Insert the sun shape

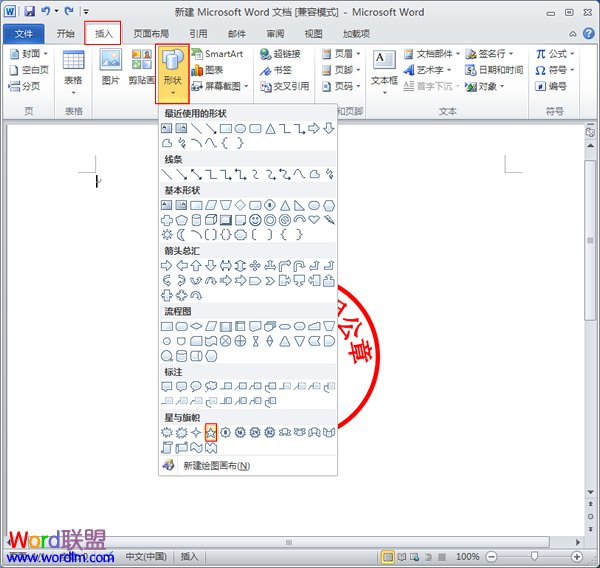[167, 234]
